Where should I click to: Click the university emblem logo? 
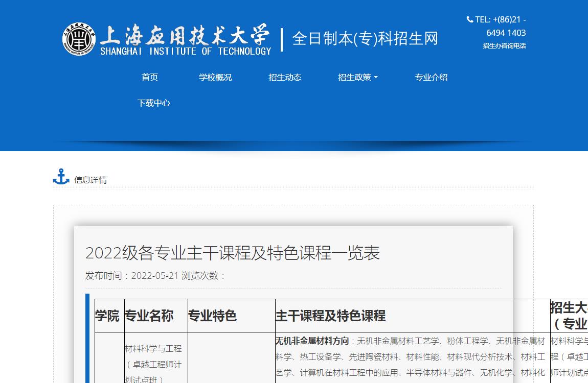[x=79, y=39]
